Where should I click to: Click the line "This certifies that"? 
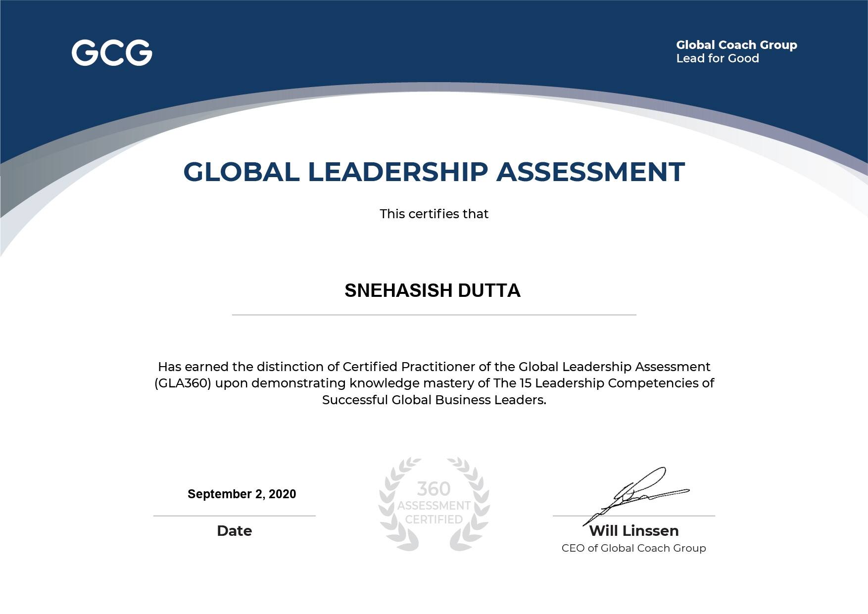(x=434, y=214)
